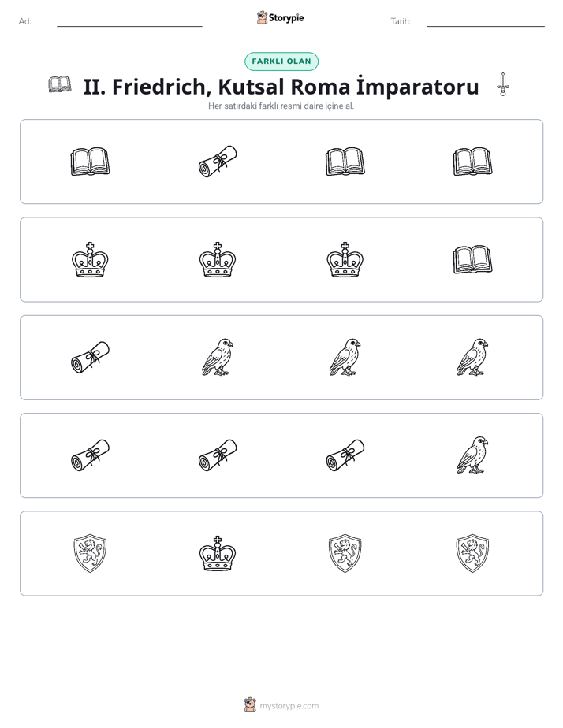The image size is (563, 728).
Task: Click the first crown in the second row
Action: [x=90, y=259]
